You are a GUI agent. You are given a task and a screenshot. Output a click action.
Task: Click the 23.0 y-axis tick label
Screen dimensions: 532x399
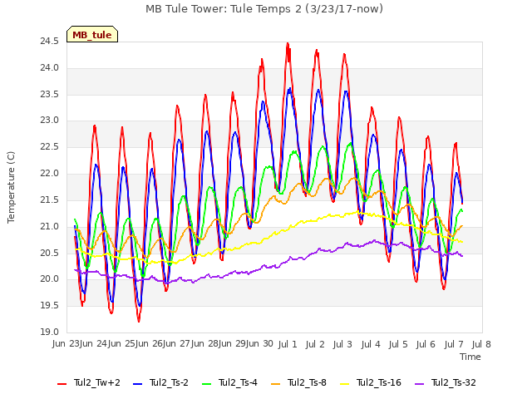[50, 121]
